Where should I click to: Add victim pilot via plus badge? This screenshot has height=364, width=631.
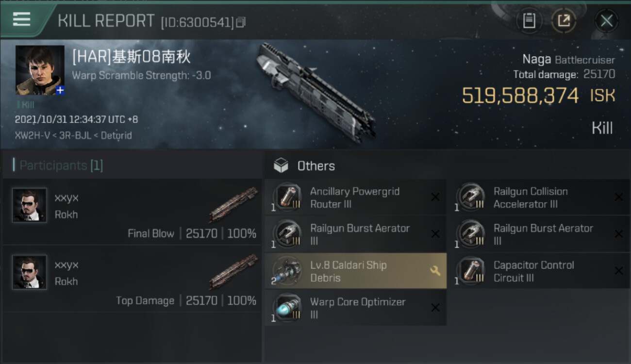pyautogui.click(x=60, y=90)
